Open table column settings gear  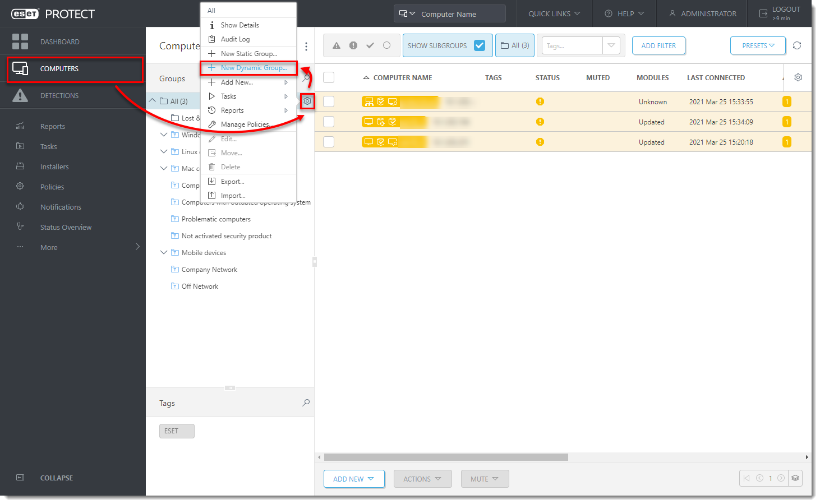point(798,77)
